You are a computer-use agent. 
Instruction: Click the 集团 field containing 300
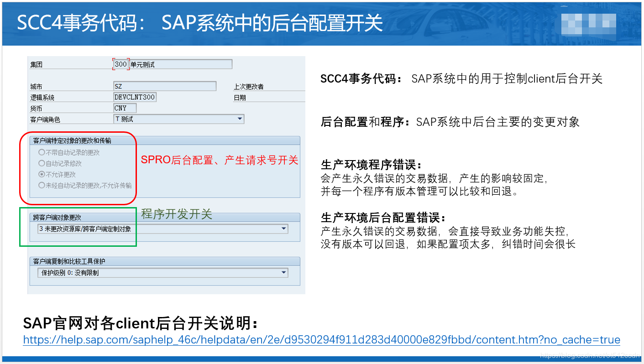click(x=121, y=64)
